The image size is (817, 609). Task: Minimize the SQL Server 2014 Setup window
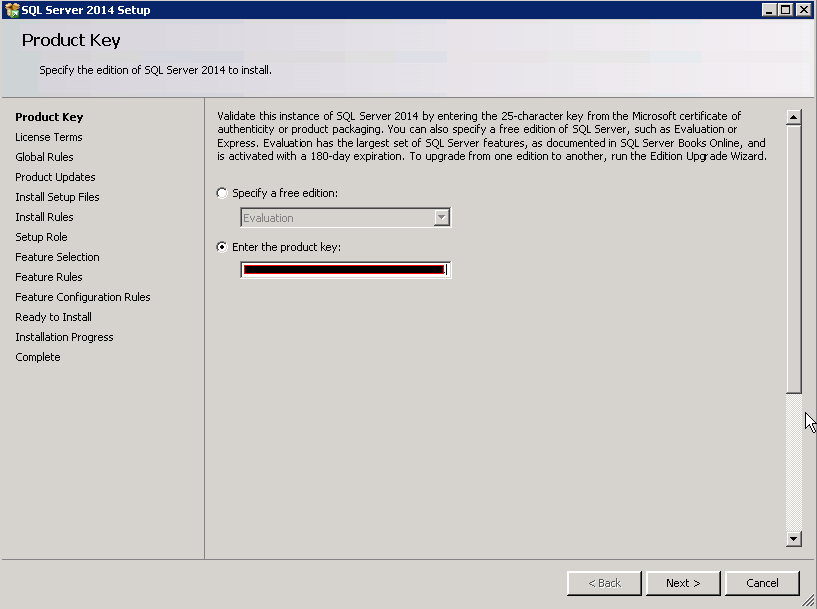pos(769,10)
